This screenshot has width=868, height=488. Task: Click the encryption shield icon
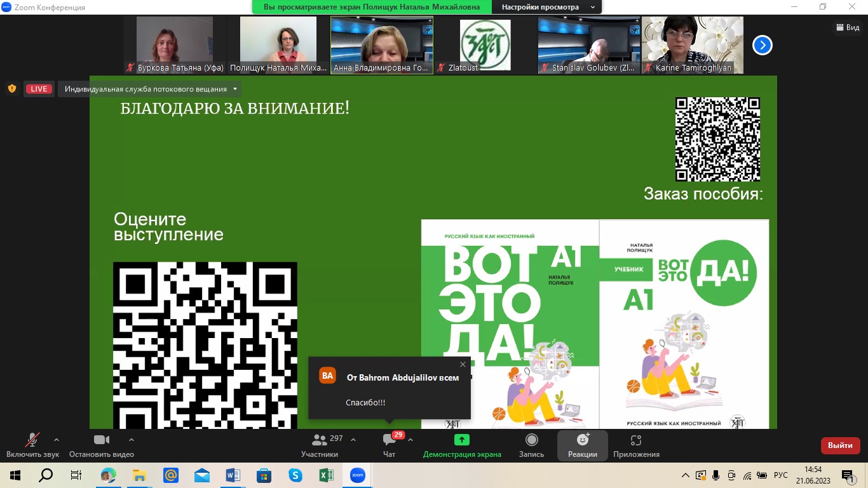click(x=11, y=89)
